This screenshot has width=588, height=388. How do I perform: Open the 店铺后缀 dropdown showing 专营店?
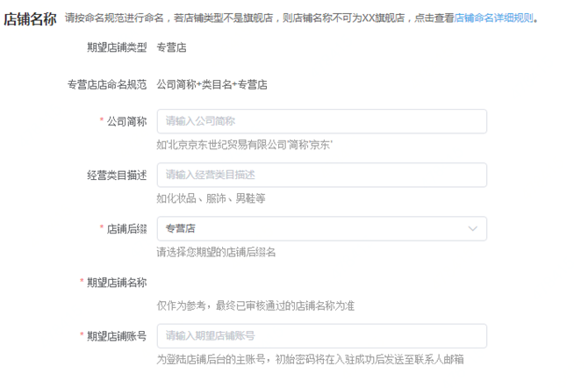point(322,228)
